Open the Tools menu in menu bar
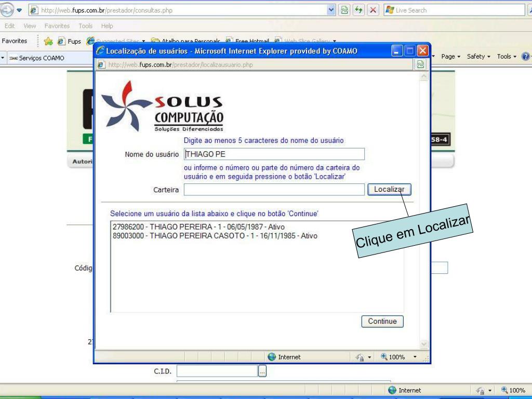532x399 pixels. [x=86, y=26]
